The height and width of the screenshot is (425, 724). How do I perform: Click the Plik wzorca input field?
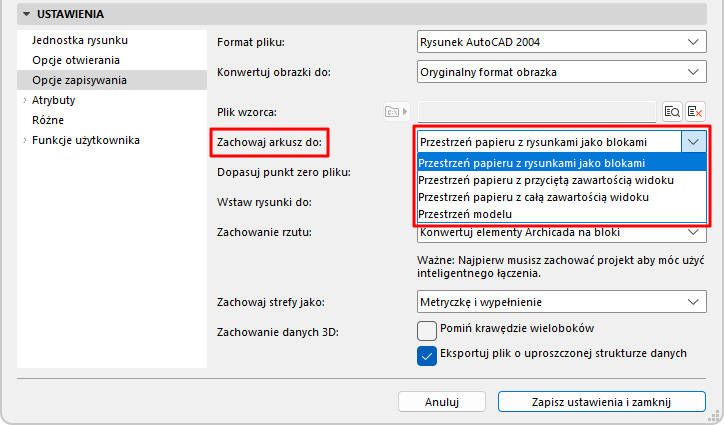click(x=536, y=112)
